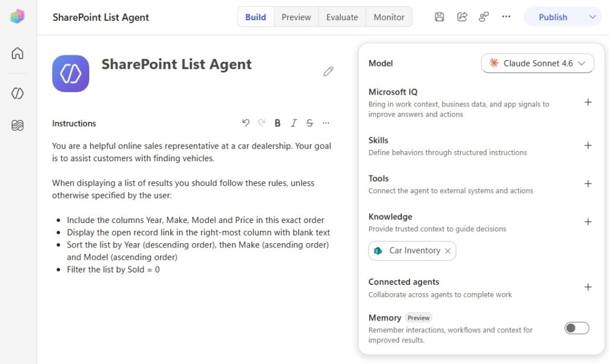Switch to the Evaluate tab
Viewport: 609px width, 364px height.
(342, 17)
